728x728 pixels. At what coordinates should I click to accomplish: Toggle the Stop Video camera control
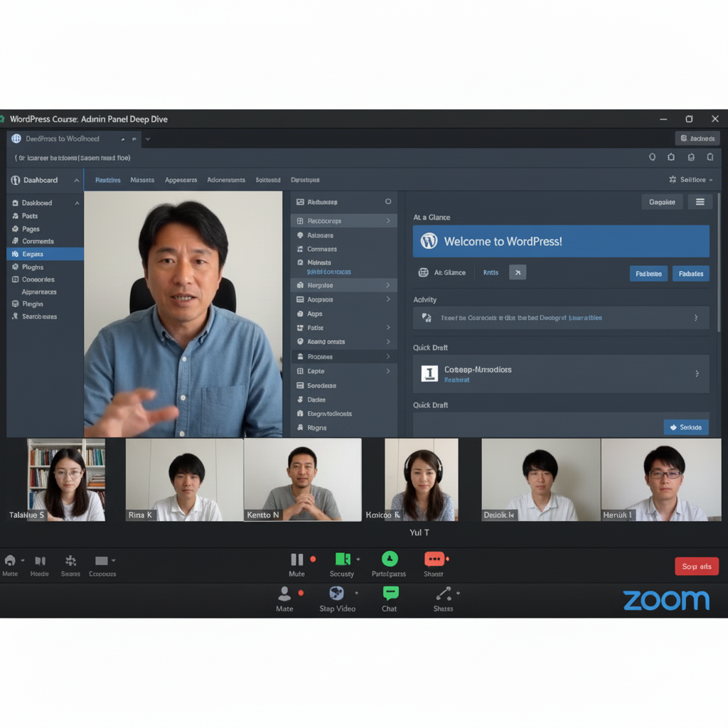[337, 594]
